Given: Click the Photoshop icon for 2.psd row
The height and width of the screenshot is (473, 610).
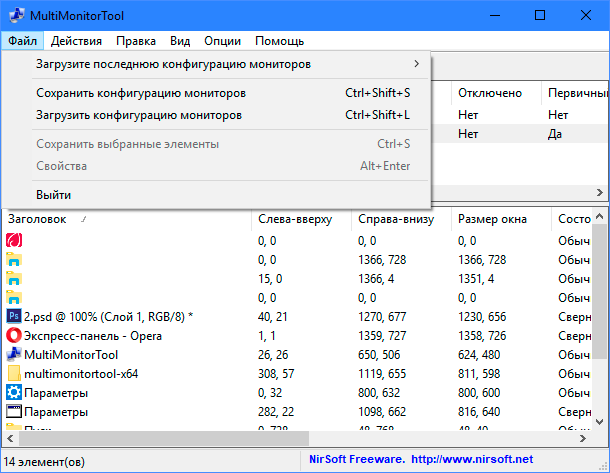Looking at the screenshot, I should [14, 316].
